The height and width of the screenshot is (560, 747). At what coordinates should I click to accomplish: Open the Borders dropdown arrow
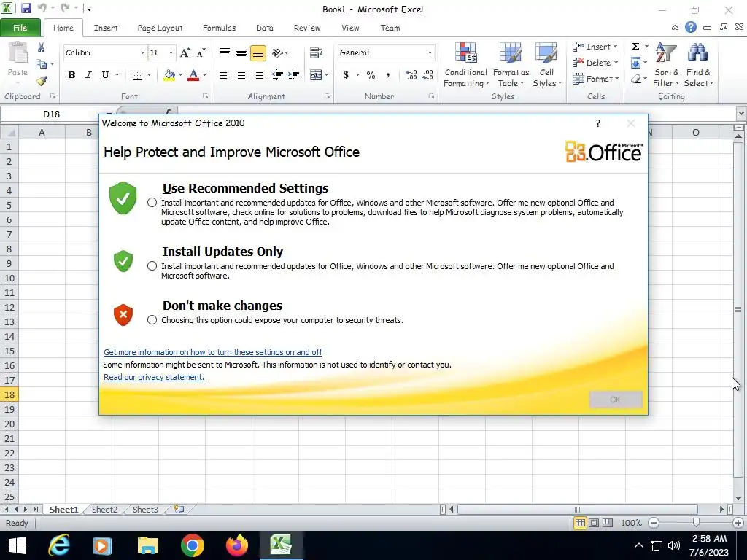(x=149, y=75)
